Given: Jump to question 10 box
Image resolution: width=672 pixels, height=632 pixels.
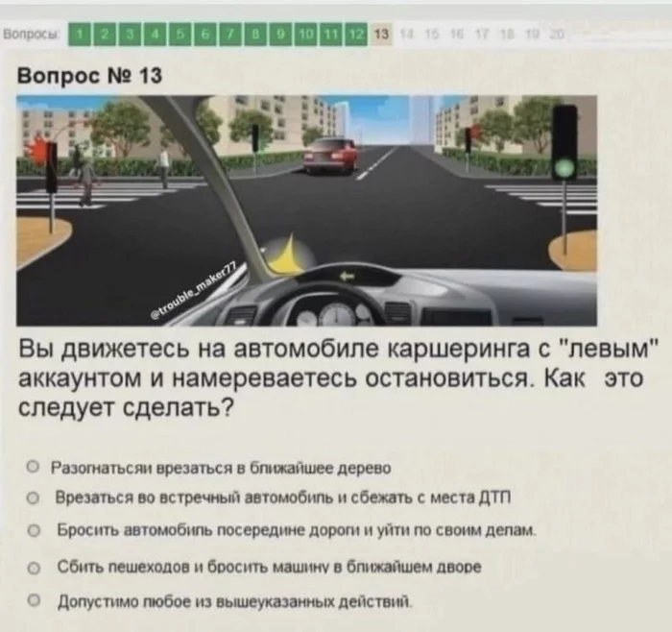Looking at the screenshot, I should pyautogui.click(x=306, y=35).
